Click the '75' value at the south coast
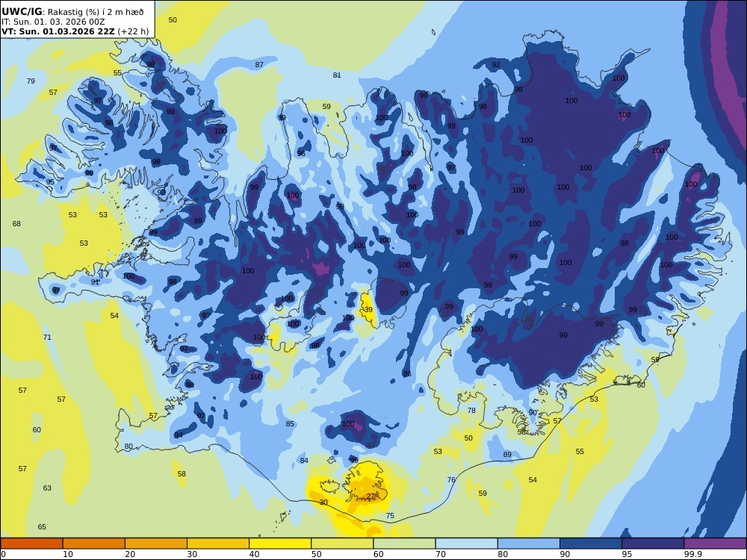The height and width of the screenshot is (560, 747). (x=390, y=516)
